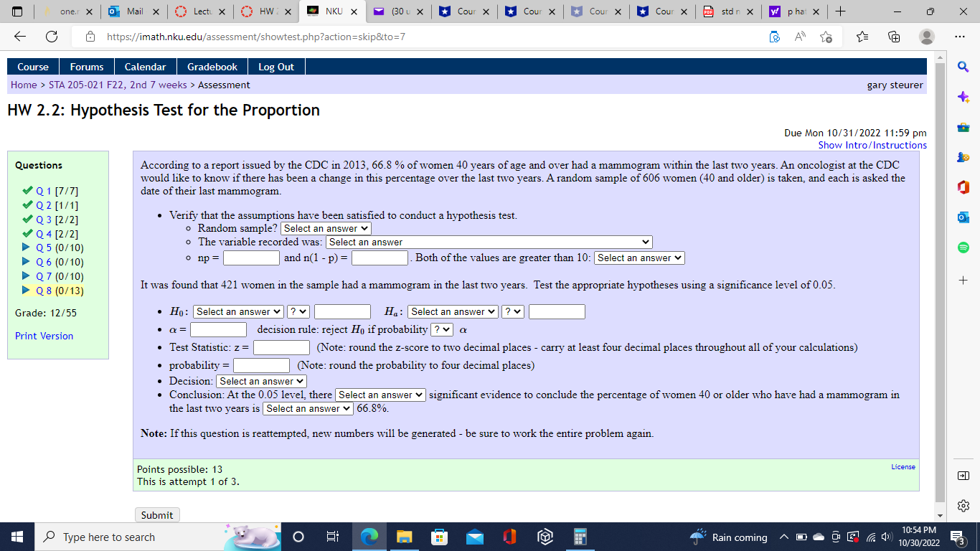Open File Explorer from the taskbar
Viewport: 980px width, 551px height.
click(x=404, y=537)
